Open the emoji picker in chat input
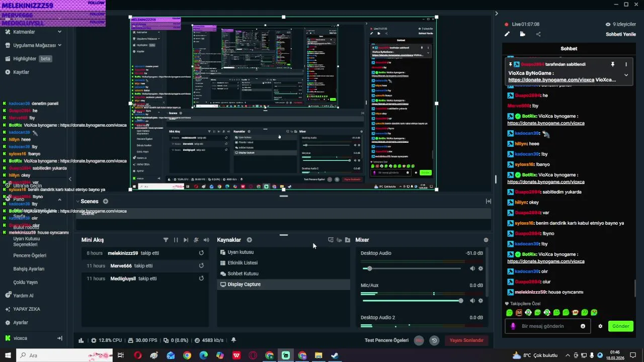The image size is (644, 362). 583,326
